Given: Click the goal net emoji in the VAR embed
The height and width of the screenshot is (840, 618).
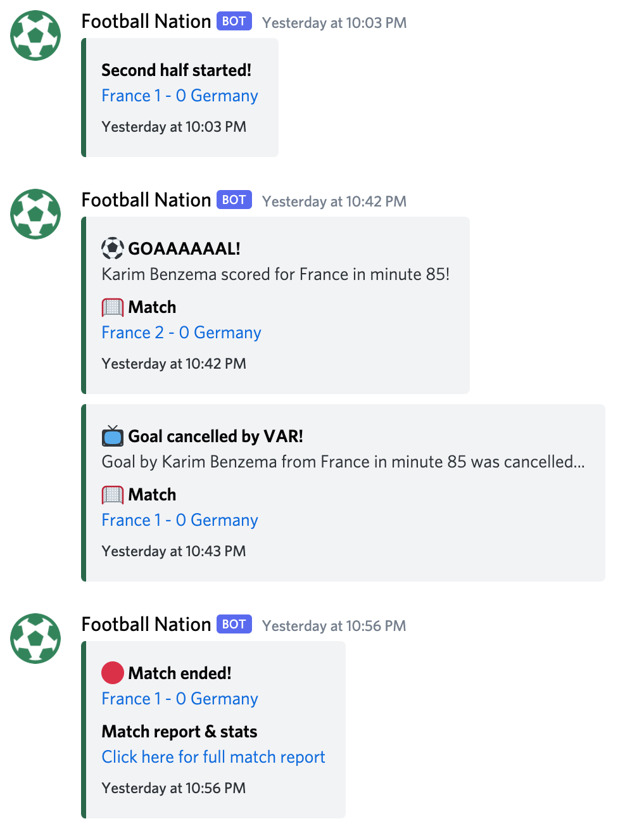Looking at the screenshot, I should [113, 495].
